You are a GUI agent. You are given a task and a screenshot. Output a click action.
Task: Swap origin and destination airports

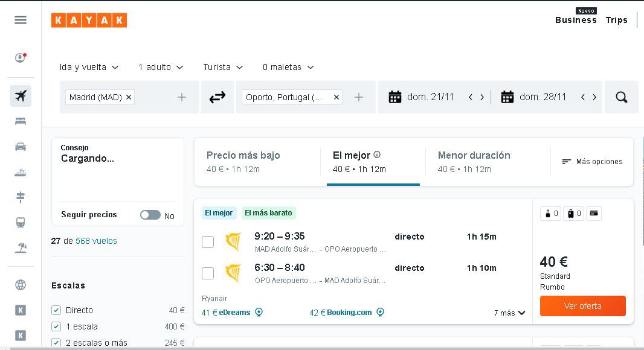[217, 97]
